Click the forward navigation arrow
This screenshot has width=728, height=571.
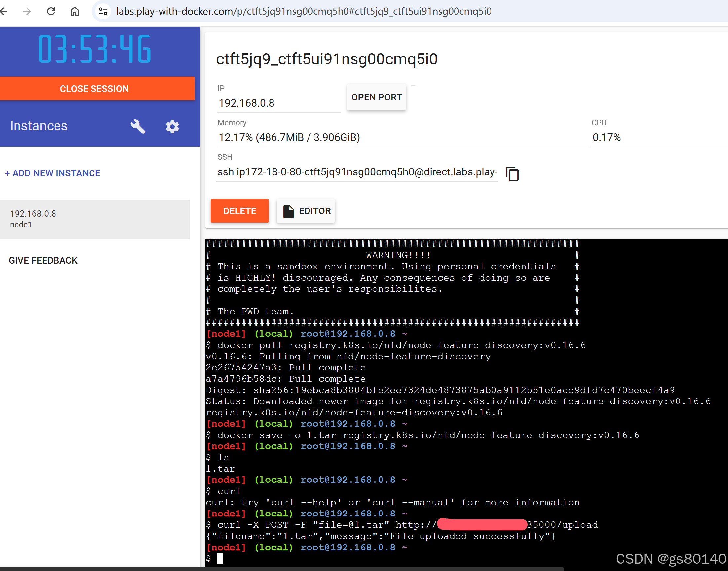[26, 11]
